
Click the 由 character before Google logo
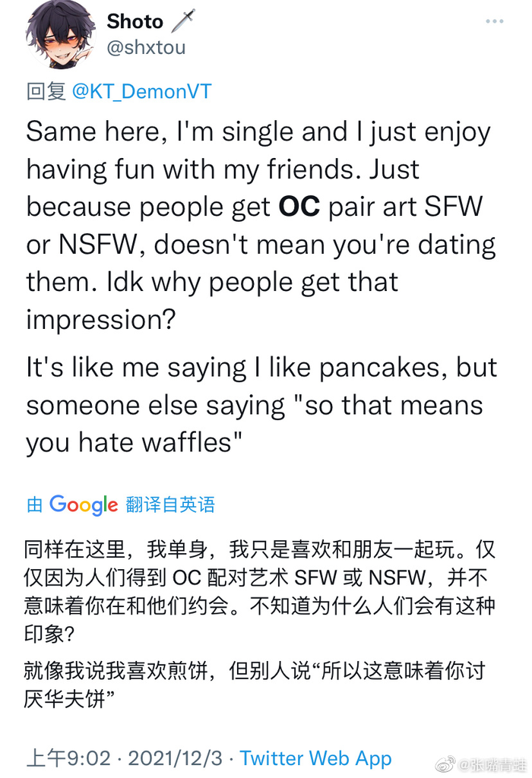[35, 504]
